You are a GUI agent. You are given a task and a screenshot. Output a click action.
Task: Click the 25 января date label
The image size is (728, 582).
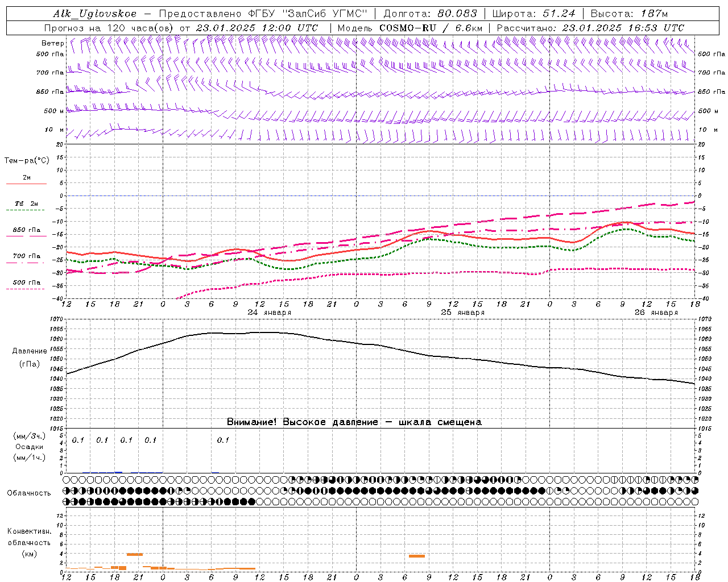coord(463,313)
